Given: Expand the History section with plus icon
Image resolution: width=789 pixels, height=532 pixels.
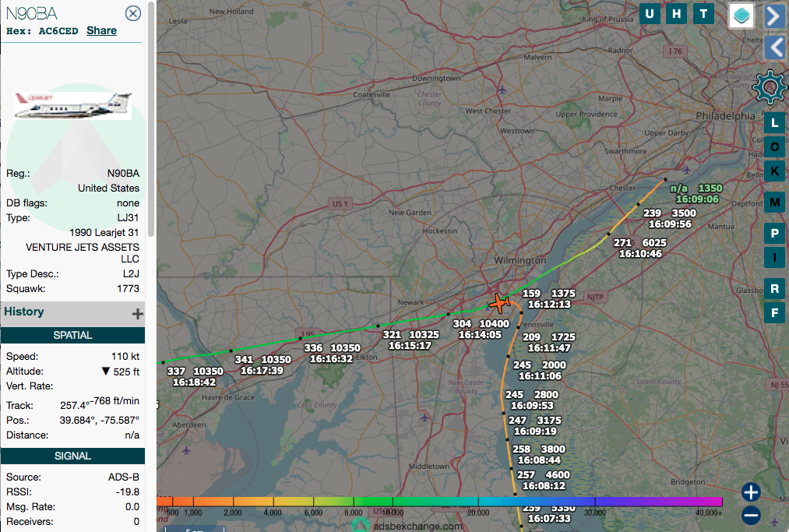Looking at the screenshot, I should 137,314.
